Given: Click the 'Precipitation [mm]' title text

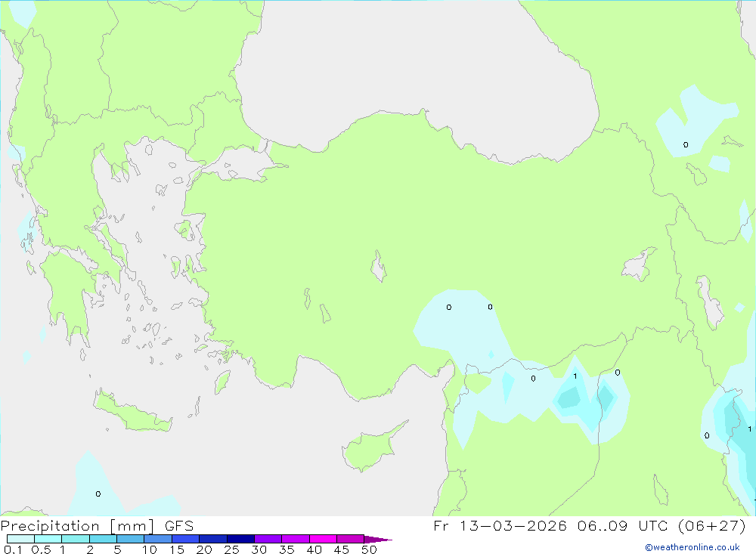Looking at the screenshot, I should coord(77,526).
